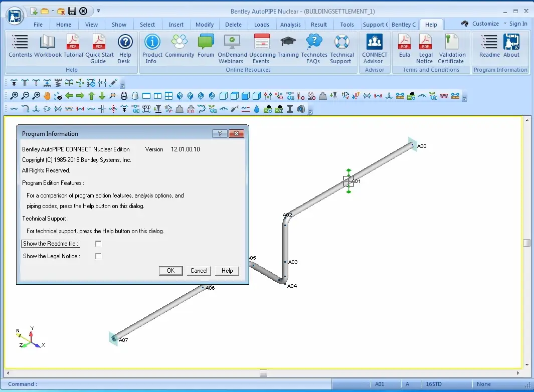Click the zoom in magnifier tool
Image resolution: width=534 pixels, height=392 pixels.
tap(14, 96)
